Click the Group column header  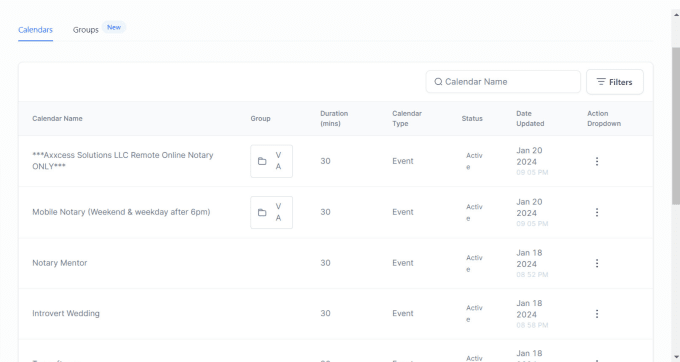[260, 118]
